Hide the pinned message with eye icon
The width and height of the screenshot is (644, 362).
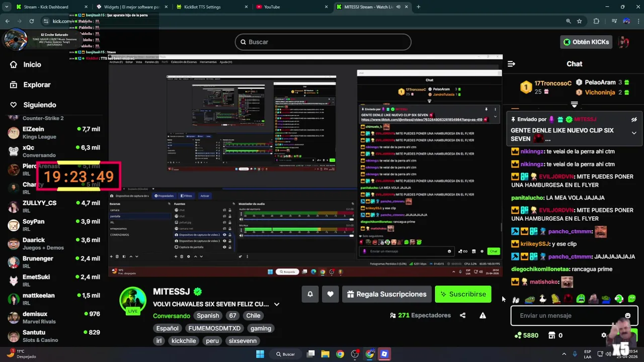pyautogui.click(x=634, y=120)
